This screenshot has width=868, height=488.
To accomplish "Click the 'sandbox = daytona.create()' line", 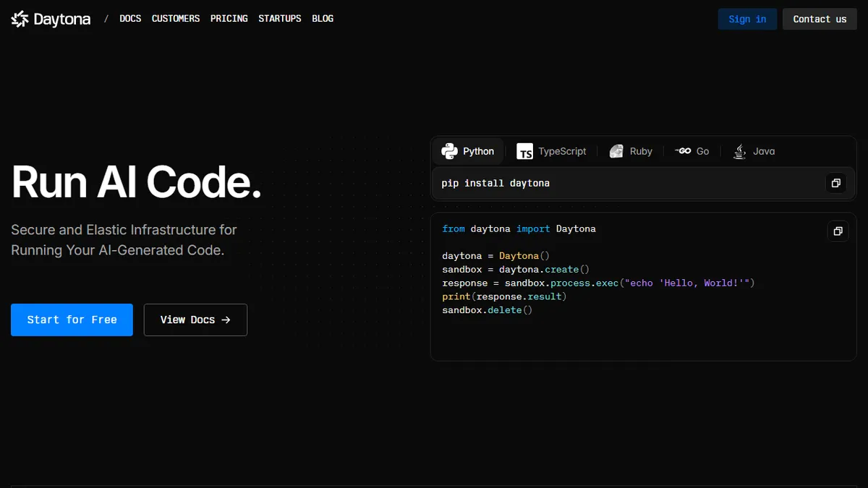I will (x=516, y=270).
